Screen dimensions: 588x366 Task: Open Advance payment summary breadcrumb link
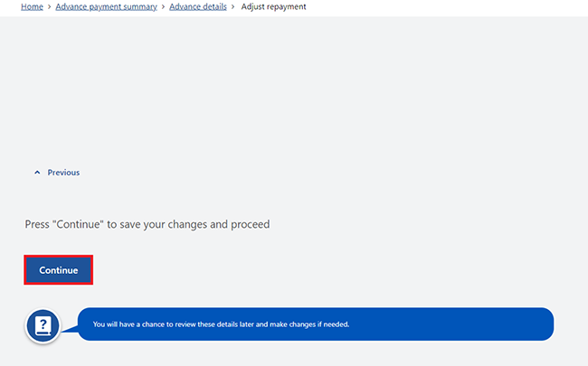tap(106, 6)
